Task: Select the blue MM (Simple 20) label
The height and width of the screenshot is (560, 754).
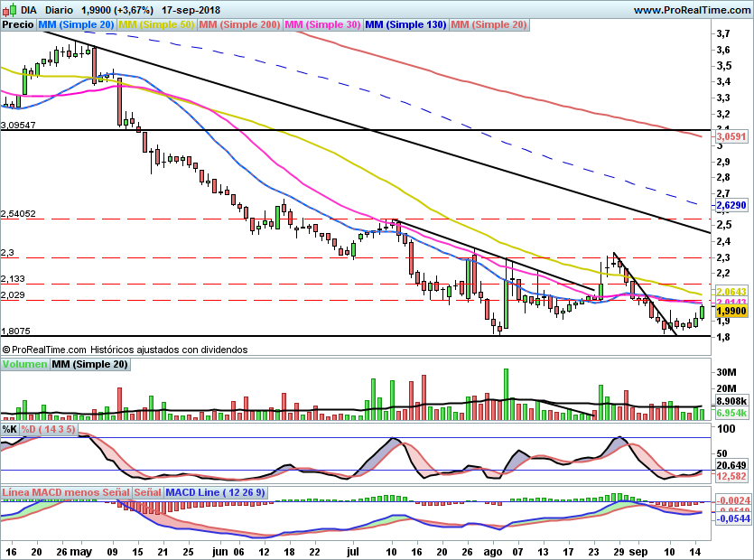Action: (x=76, y=25)
